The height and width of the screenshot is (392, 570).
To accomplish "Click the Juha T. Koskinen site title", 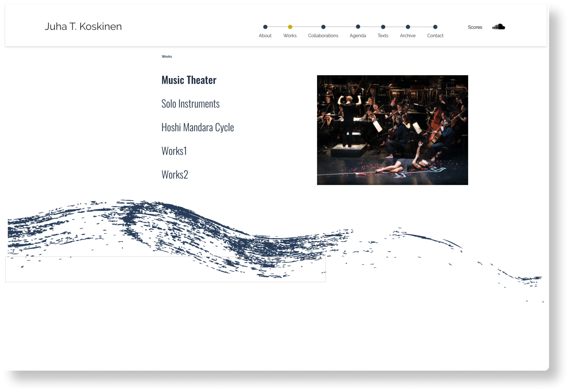I will tap(83, 27).
